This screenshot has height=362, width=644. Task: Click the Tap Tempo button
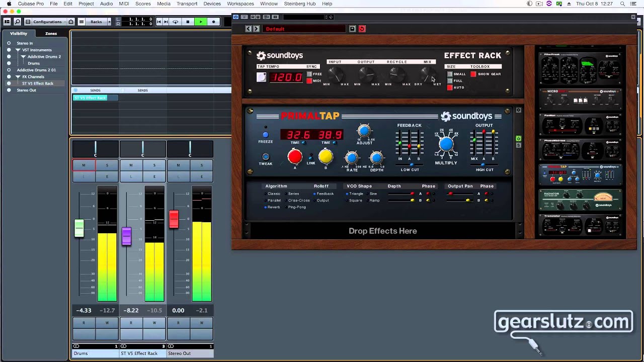[x=261, y=77]
